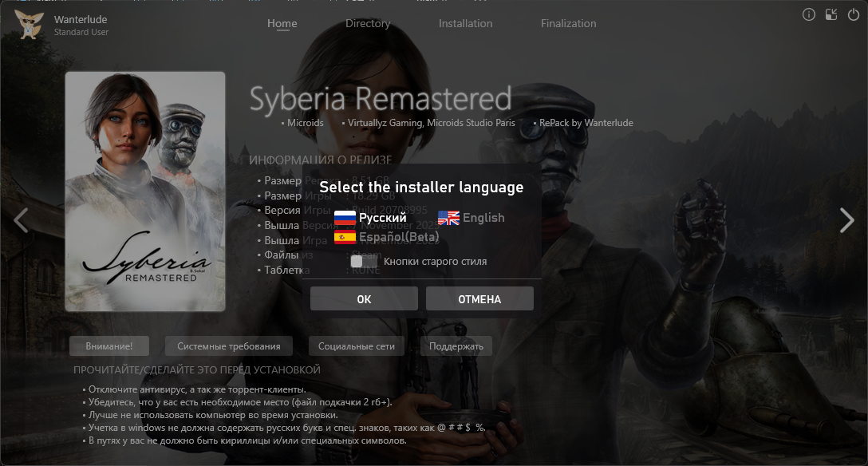The height and width of the screenshot is (466, 868).
Task: Click the minimize-to-tray icon at top right
Action: [831, 15]
